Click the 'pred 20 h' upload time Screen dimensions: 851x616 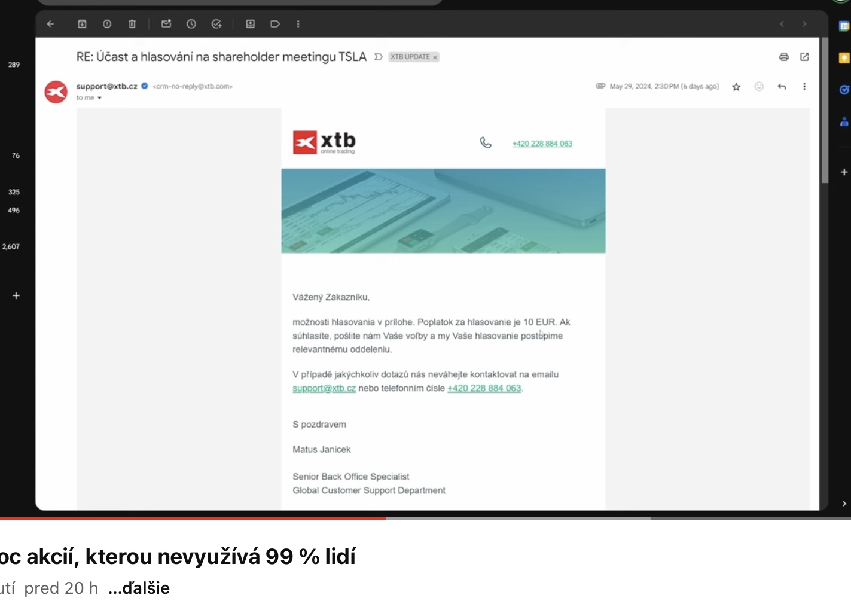tap(61, 588)
